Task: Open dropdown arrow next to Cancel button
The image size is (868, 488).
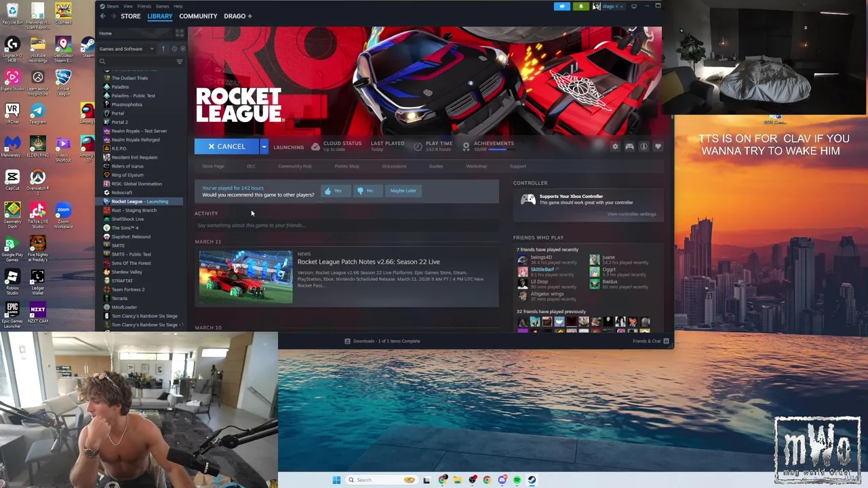Action: (x=264, y=146)
